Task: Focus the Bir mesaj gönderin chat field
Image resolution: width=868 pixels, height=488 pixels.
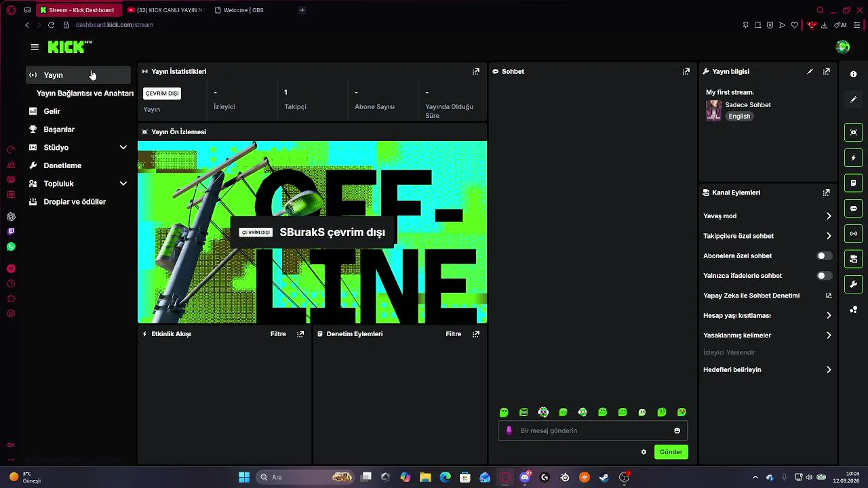Action: (593, 430)
